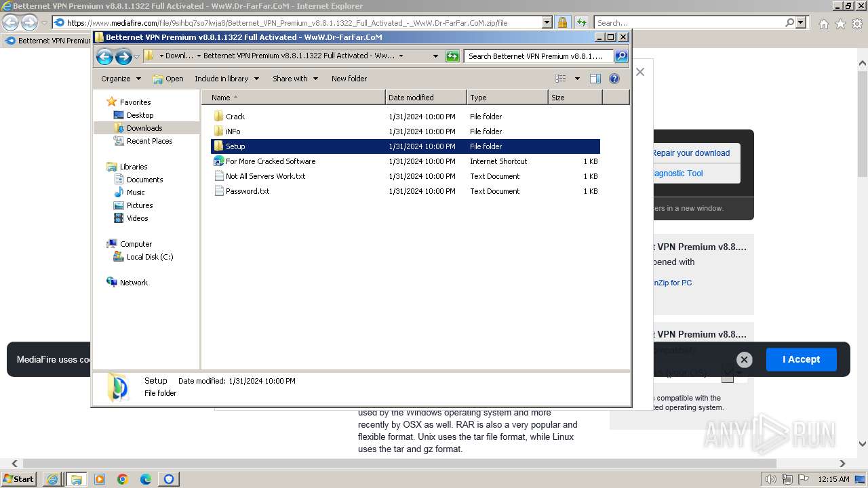Expand IE search provider dropdown
Screen dimensions: 868x488
pyautogui.click(x=802, y=22)
